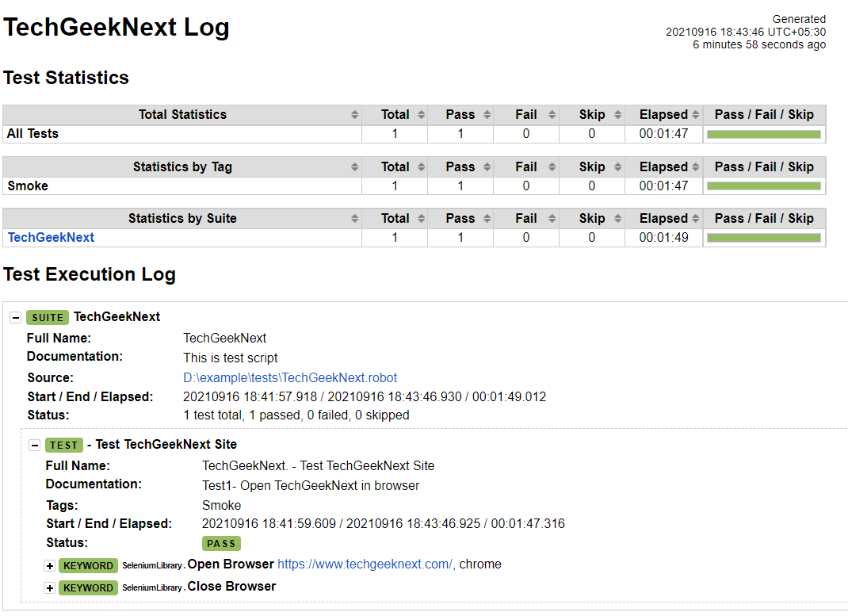Screen dimensions: 848x616
Task: Click the Total Statistics column header
Action: pos(182,115)
